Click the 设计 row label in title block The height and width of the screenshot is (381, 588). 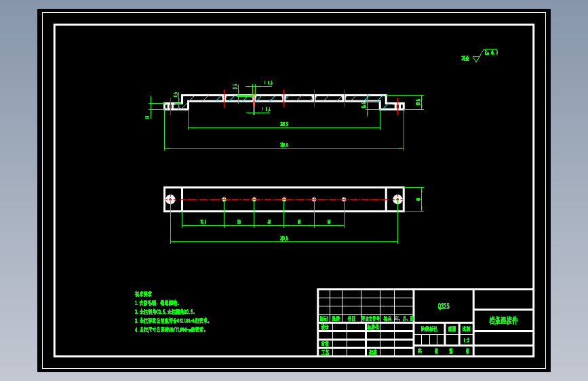pyautogui.click(x=325, y=327)
